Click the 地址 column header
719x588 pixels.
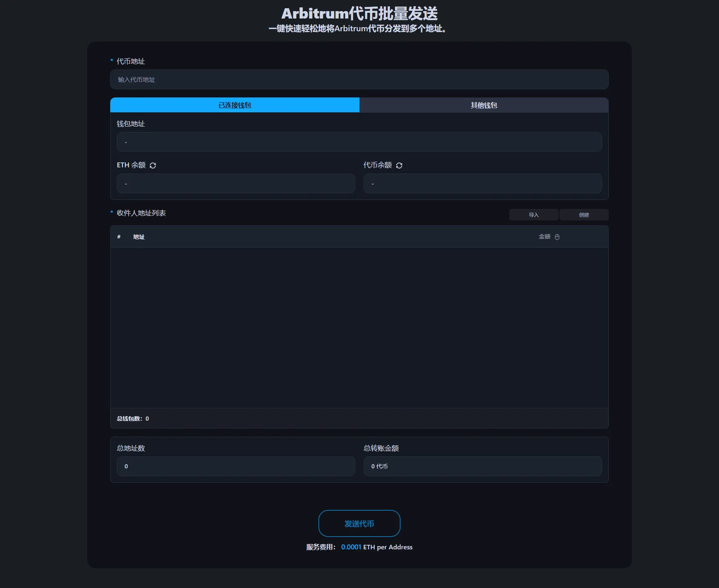click(x=139, y=237)
